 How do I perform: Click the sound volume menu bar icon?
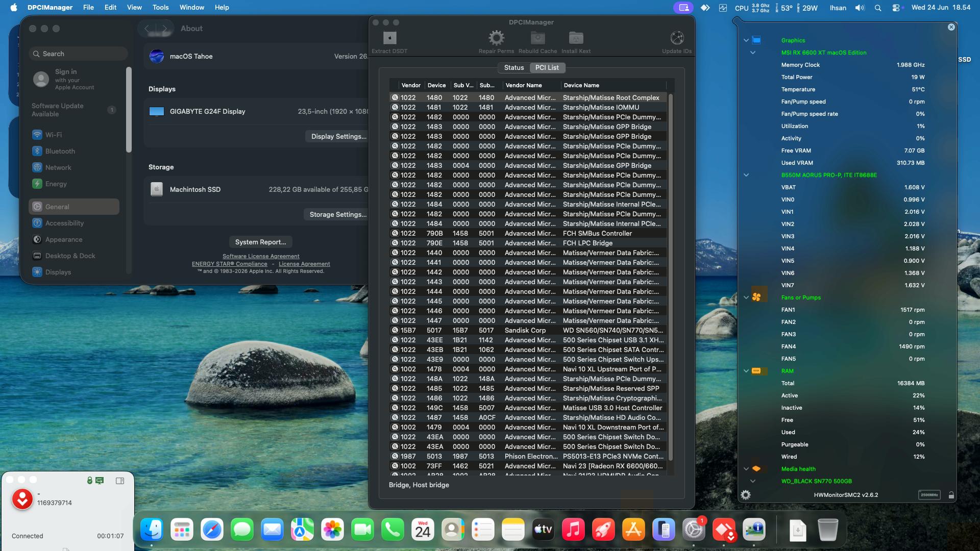860,8
